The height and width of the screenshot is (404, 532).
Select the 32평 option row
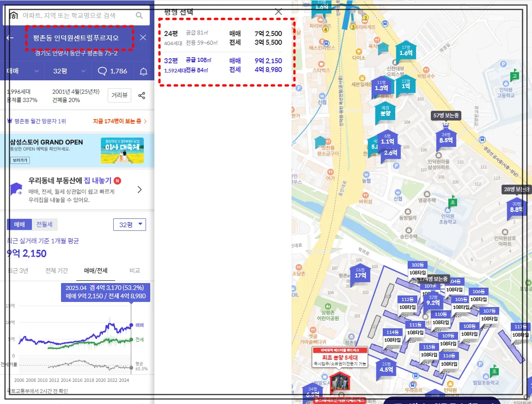[223, 65]
